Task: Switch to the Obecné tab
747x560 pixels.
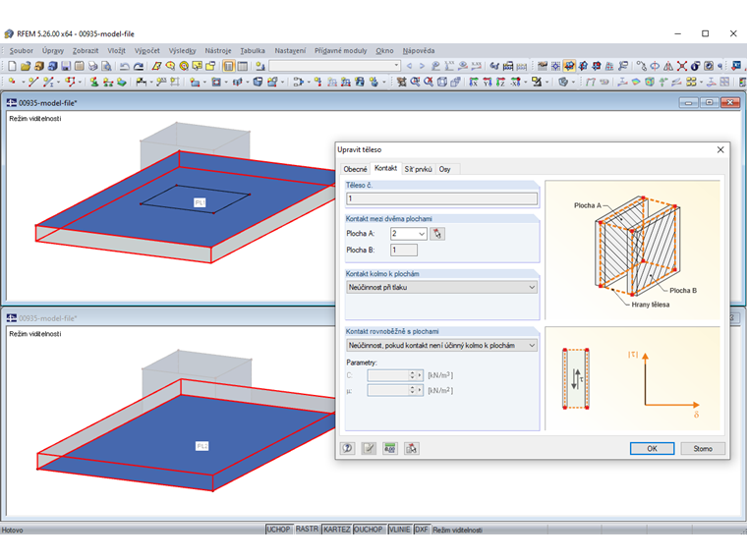Action: [356, 169]
